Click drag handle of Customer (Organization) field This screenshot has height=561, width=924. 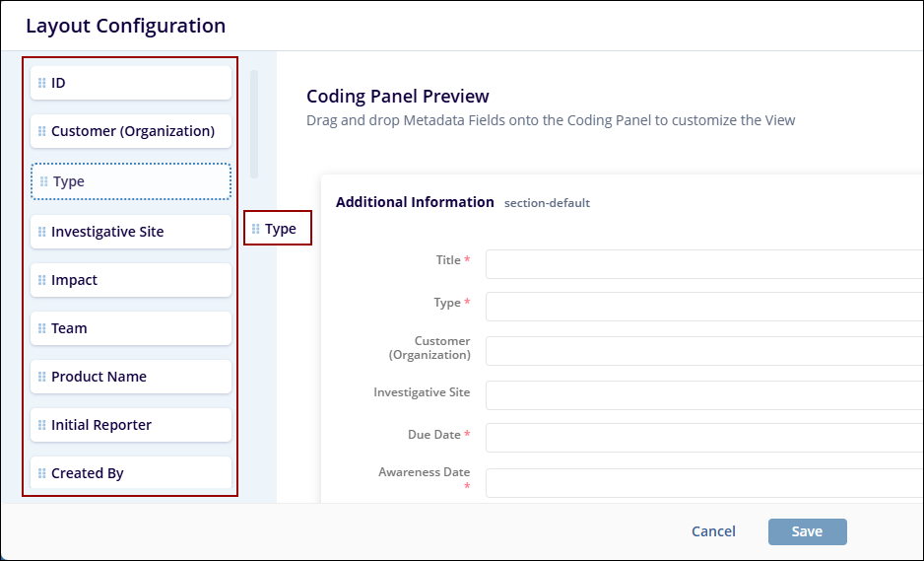pyautogui.click(x=42, y=131)
